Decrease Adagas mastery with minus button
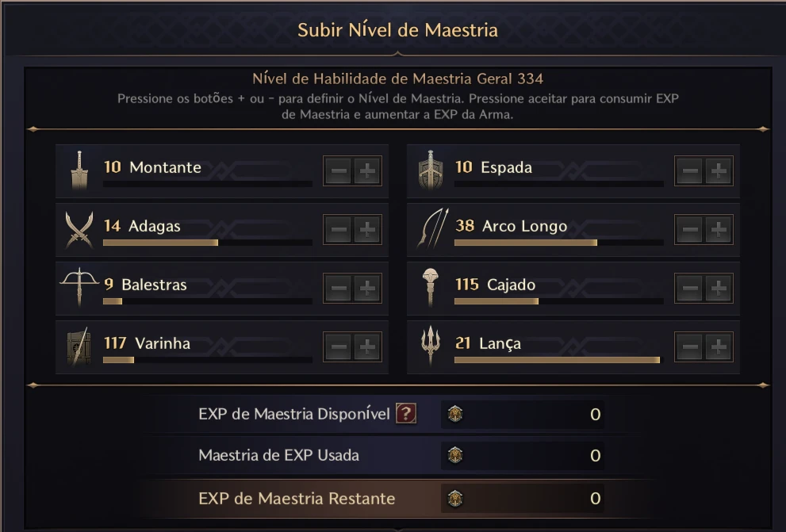This screenshot has height=532, width=786. [339, 229]
